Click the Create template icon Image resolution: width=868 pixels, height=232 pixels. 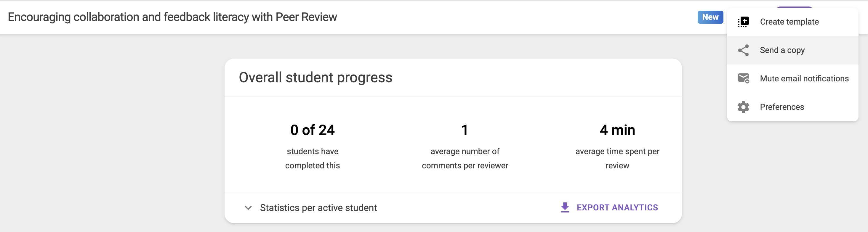click(743, 22)
